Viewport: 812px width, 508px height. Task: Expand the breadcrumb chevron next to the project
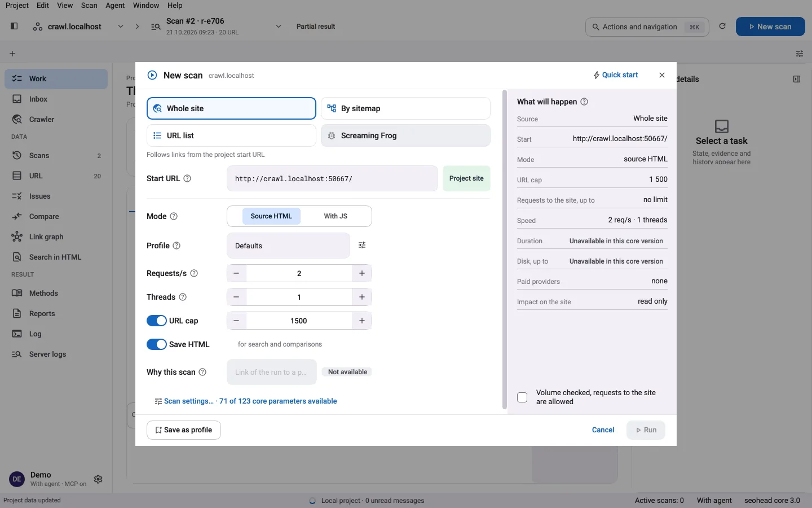137,27
